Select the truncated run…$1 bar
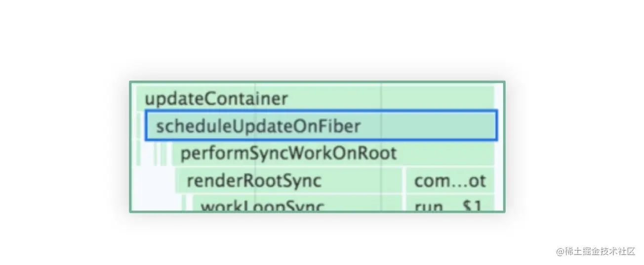The height and width of the screenshot is (265, 644). pyautogui.click(x=449, y=204)
